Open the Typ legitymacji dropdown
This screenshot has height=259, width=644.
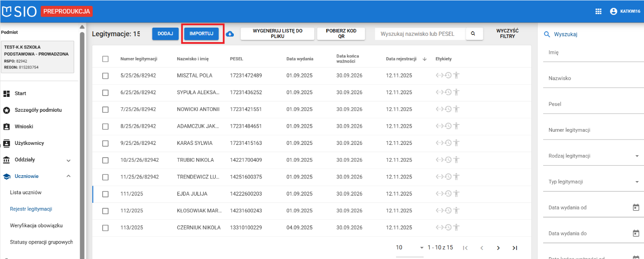point(637,182)
